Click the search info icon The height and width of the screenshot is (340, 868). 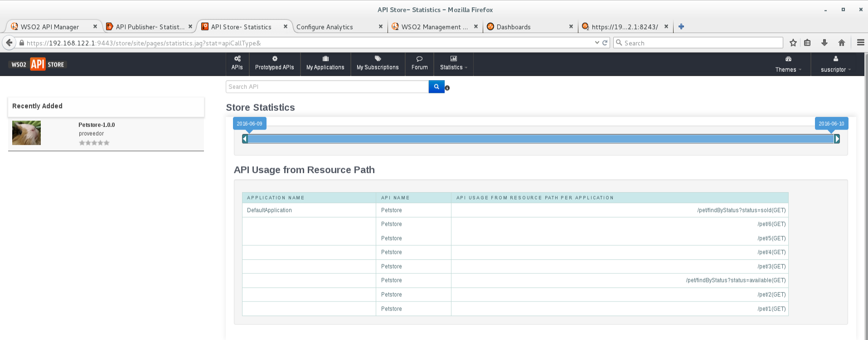pos(447,88)
